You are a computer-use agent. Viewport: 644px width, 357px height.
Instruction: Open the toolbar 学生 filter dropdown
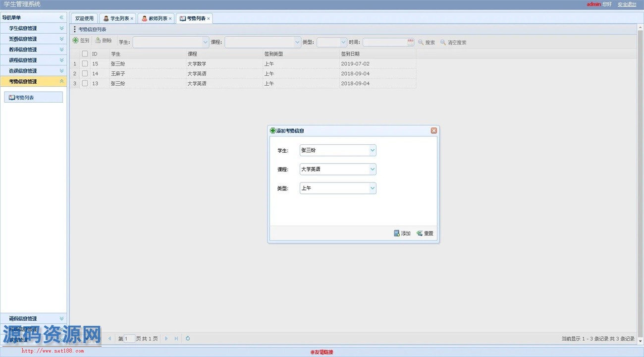pyautogui.click(x=206, y=43)
